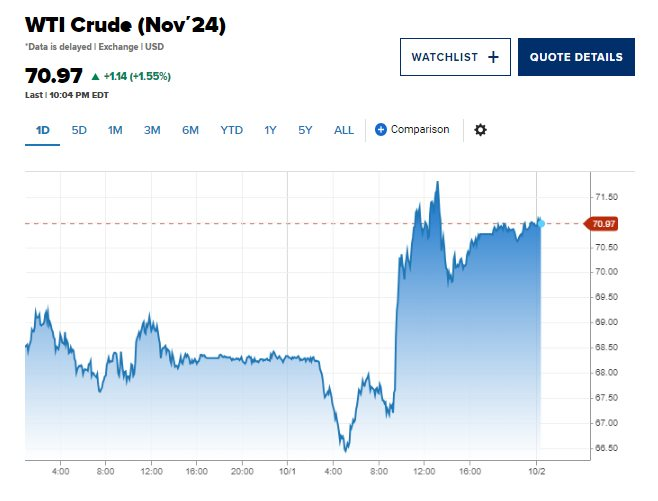Click the Comparison label text

click(x=420, y=130)
